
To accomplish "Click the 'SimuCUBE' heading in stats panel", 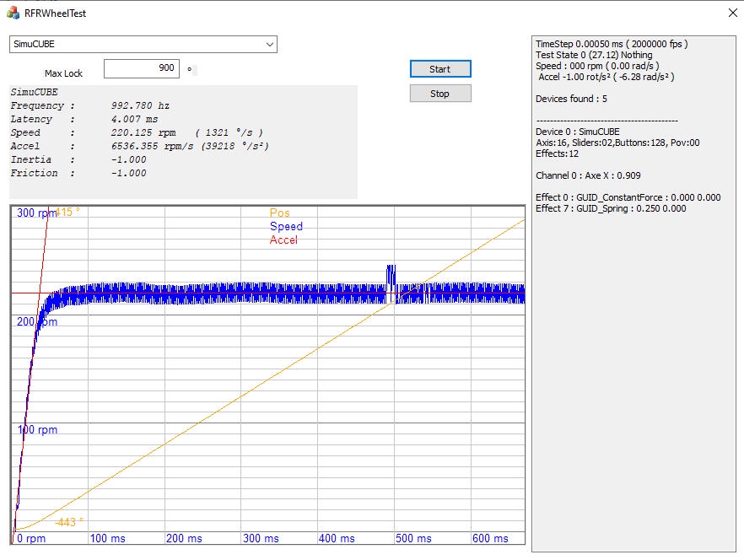I will coord(34,92).
